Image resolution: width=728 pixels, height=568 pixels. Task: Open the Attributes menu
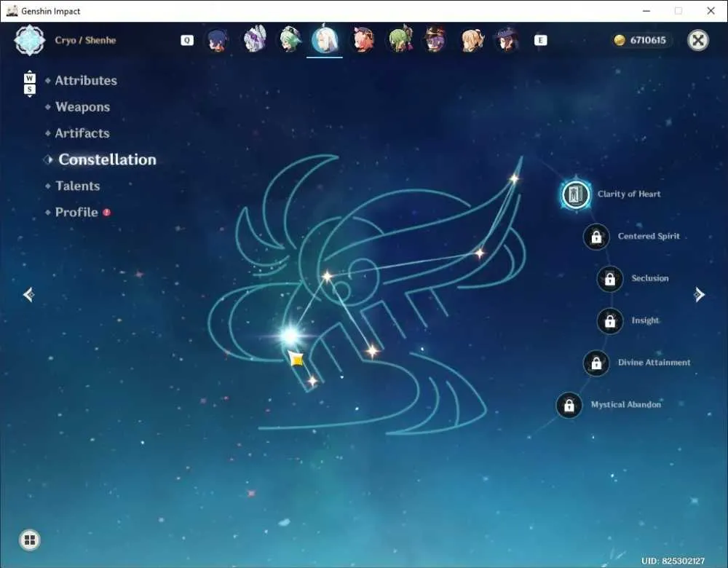86,81
